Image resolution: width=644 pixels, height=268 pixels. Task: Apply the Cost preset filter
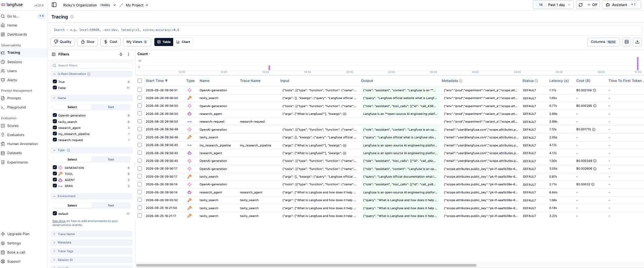point(110,42)
